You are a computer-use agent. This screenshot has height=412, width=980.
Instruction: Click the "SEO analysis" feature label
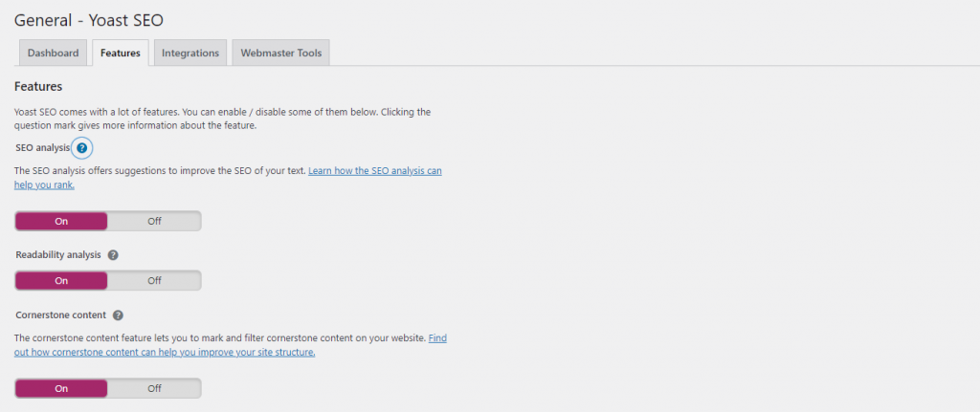[43, 148]
